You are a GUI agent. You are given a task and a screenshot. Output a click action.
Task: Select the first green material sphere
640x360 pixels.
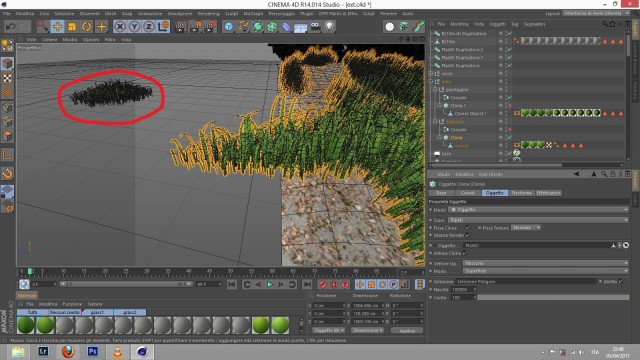(26, 325)
